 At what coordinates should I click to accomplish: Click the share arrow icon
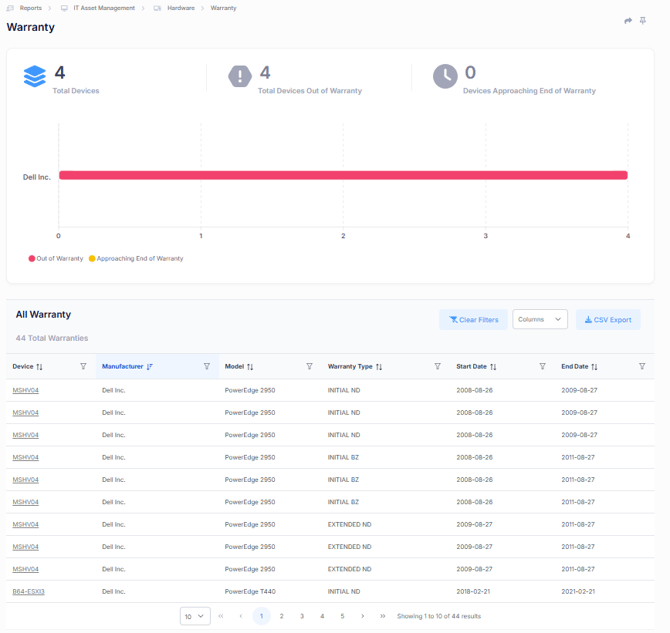point(628,21)
